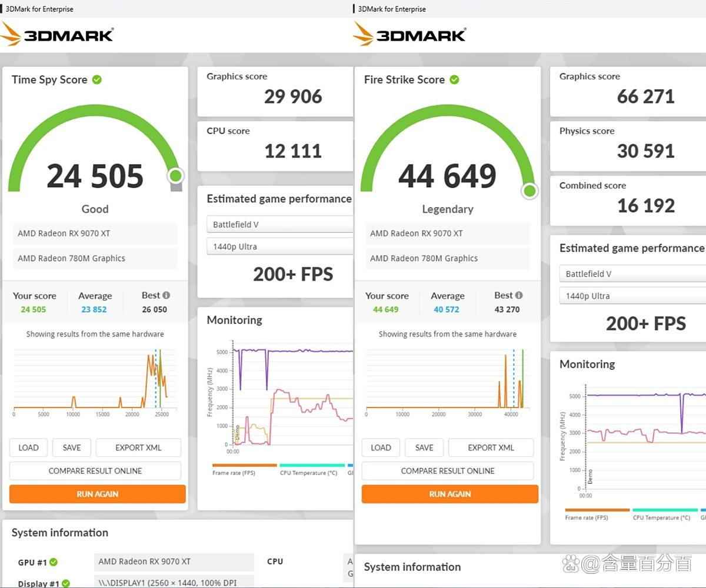Click COMPARE RESULT ONLINE in Fire Strike panel
706x588 pixels.
pos(448,470)
